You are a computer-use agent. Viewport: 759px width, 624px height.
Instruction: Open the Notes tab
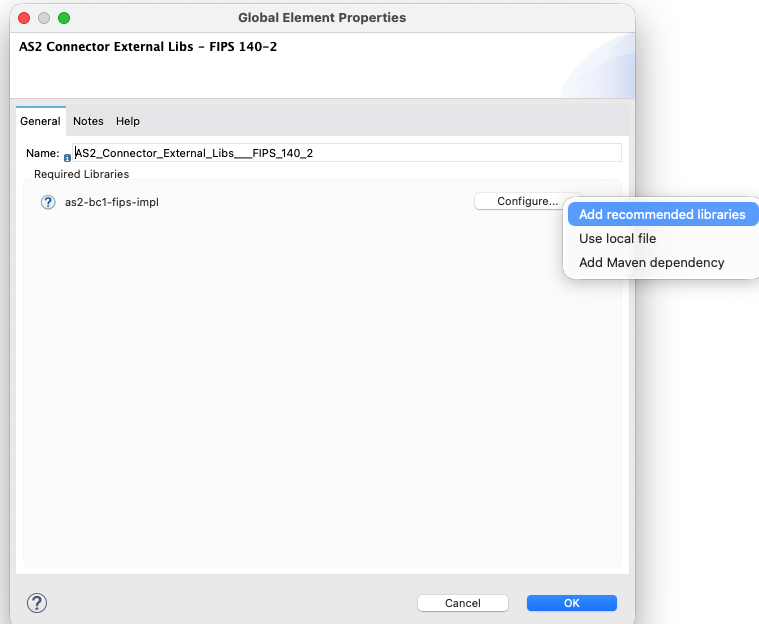pos(88,121)
